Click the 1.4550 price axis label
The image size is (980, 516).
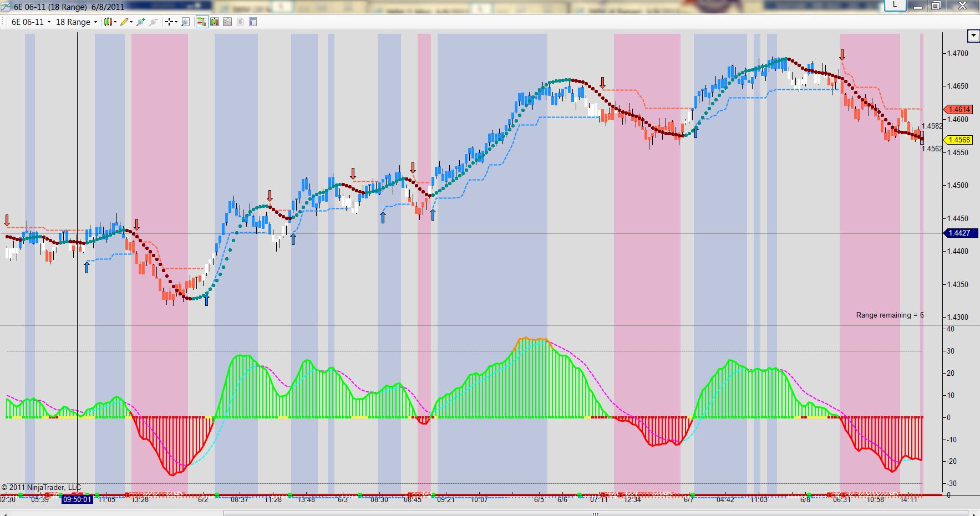click(x=958, y=152)
